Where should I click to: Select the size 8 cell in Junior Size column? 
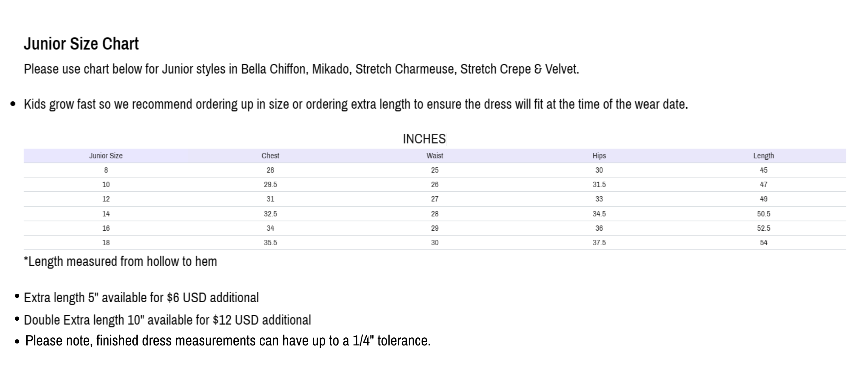coord(106,170)
